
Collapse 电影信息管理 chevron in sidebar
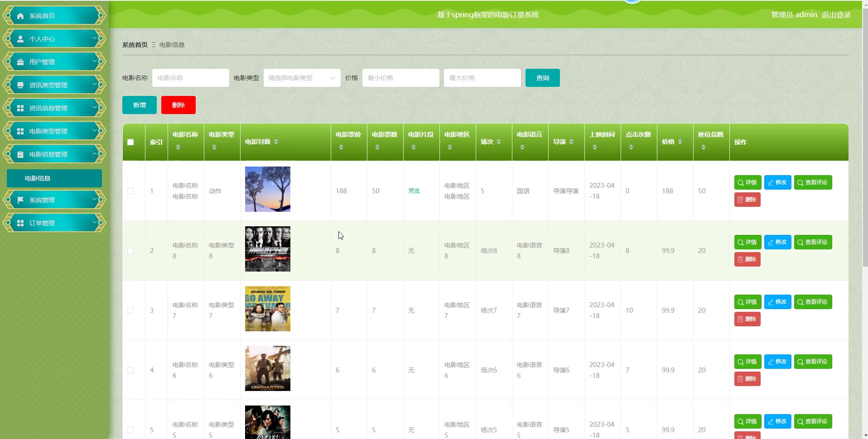[95, 154]
